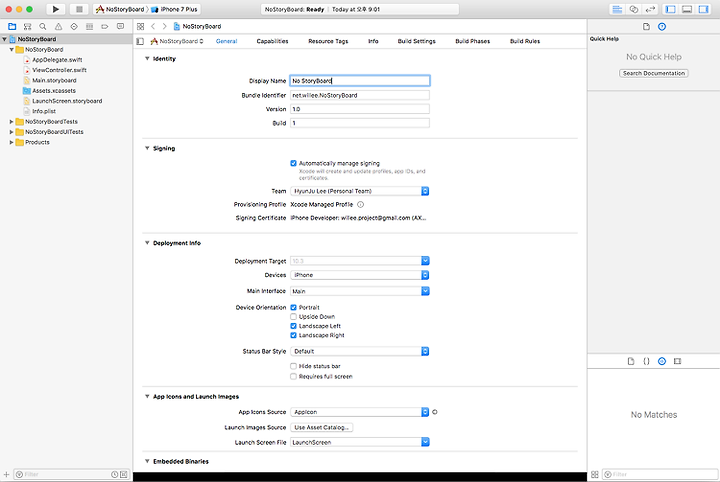The height and width of the screenshot is (482, 720).
Task: Click the Display Name text field
Action: pos(360,81)
